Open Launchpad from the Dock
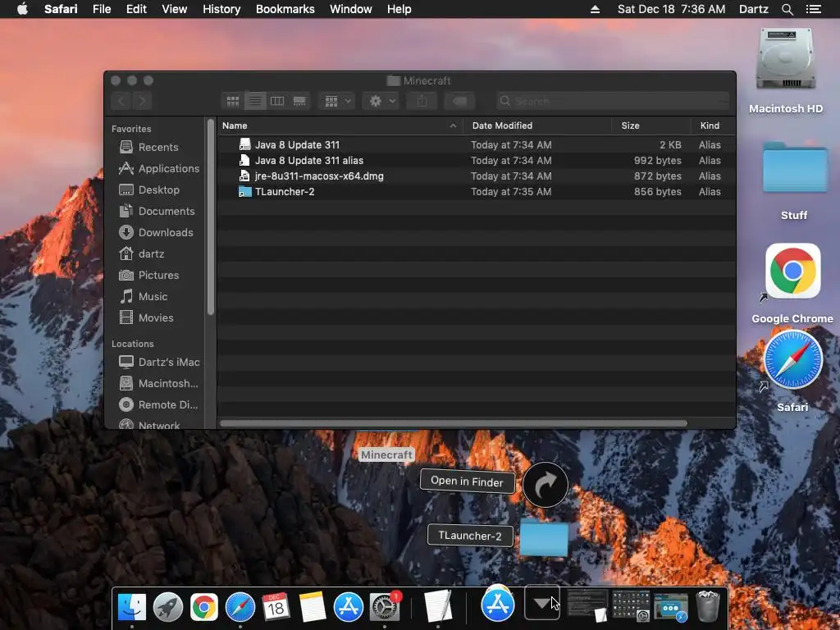This screenshot has height=630, width=840. [167, 607]
